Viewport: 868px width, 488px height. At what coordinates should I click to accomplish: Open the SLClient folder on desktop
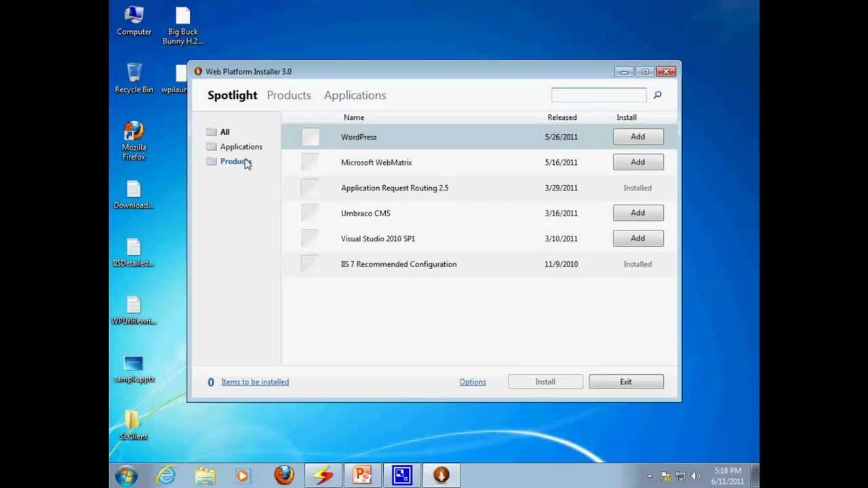click(134, 424)
